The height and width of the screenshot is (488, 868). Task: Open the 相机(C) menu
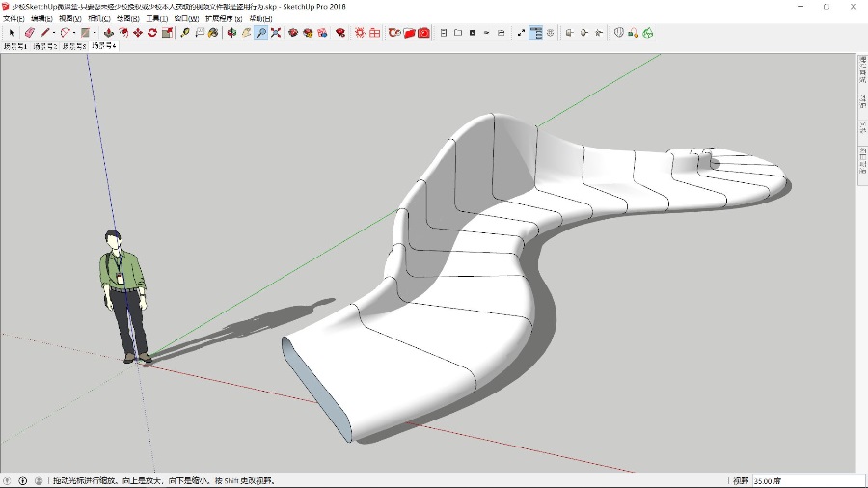99,19
